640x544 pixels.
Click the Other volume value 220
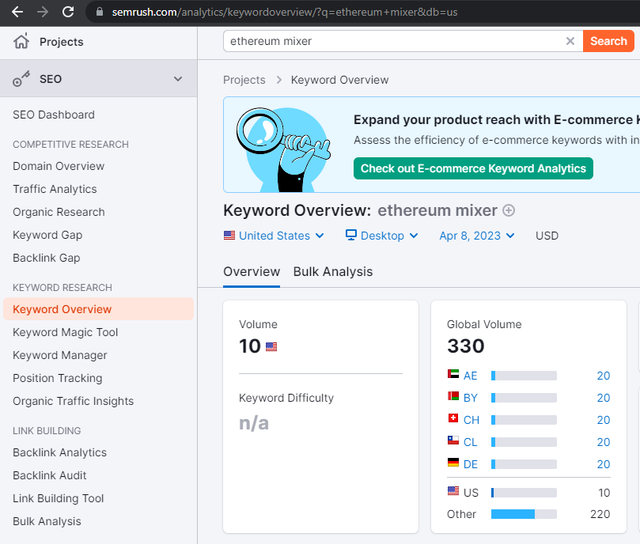point(600,514)
